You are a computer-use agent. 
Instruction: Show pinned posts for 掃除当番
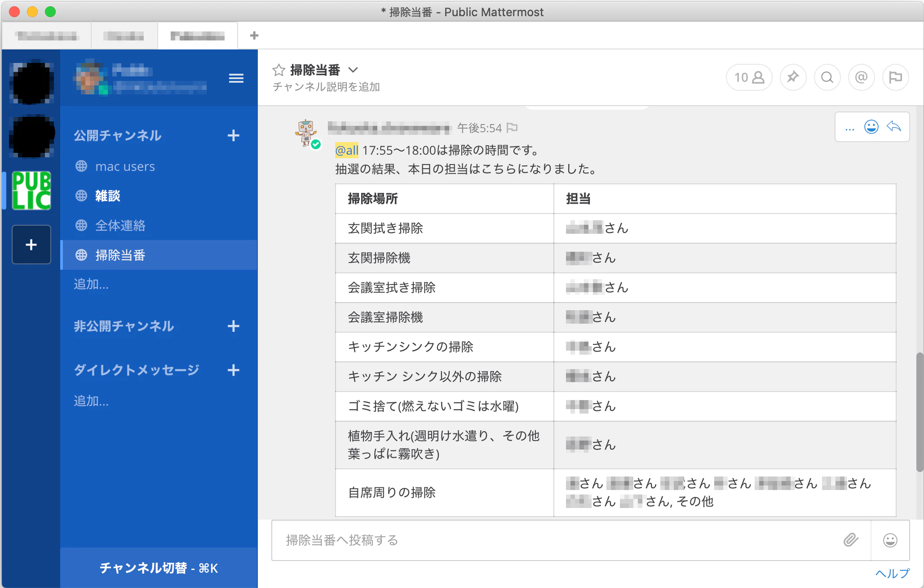793,77
